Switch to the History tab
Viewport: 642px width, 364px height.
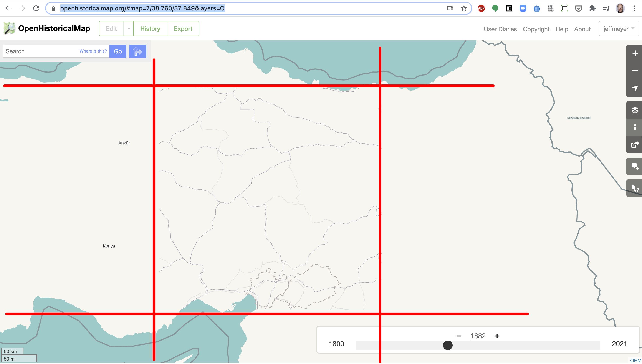pos(150,28)
